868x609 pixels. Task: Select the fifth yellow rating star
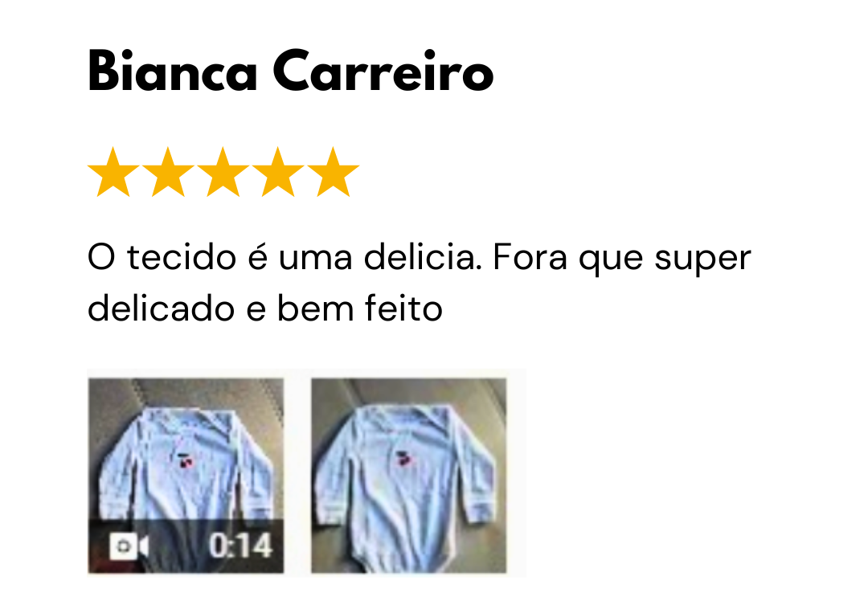(334, 173)
